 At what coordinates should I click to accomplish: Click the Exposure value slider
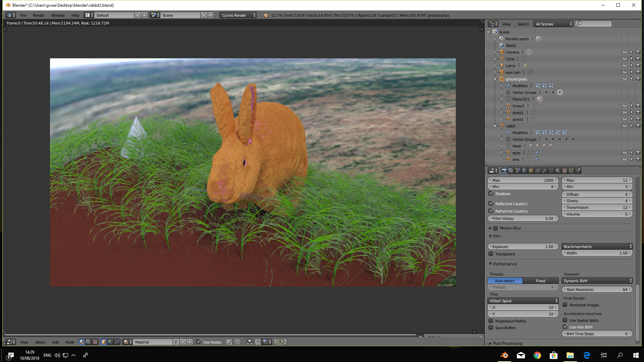tap(523, 246)
